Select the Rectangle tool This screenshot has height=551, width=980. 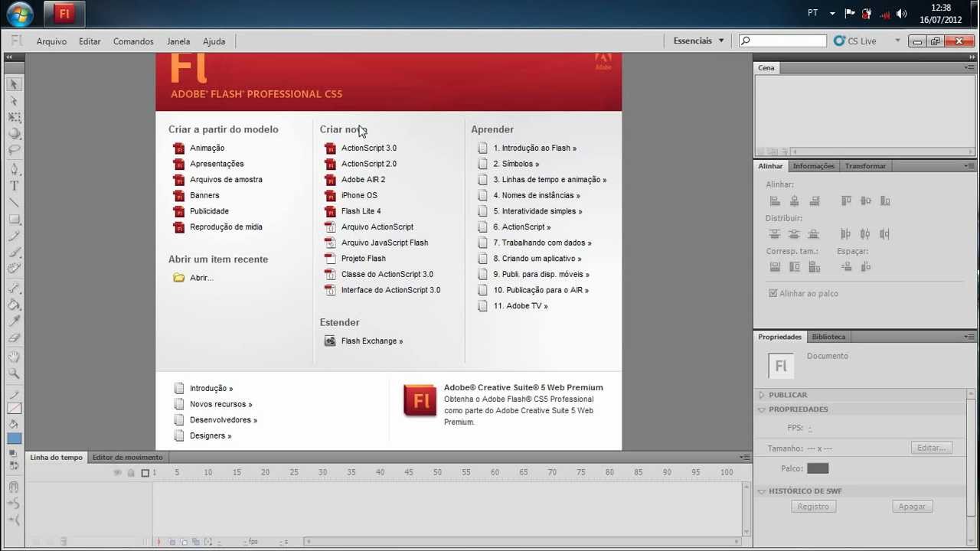pyautogui.click(x=14, y=220)
